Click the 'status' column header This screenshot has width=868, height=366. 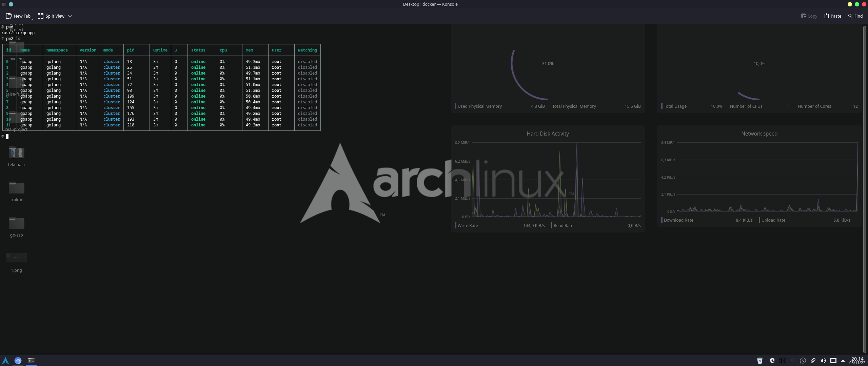pyautogui.click(x=198, y=50)
